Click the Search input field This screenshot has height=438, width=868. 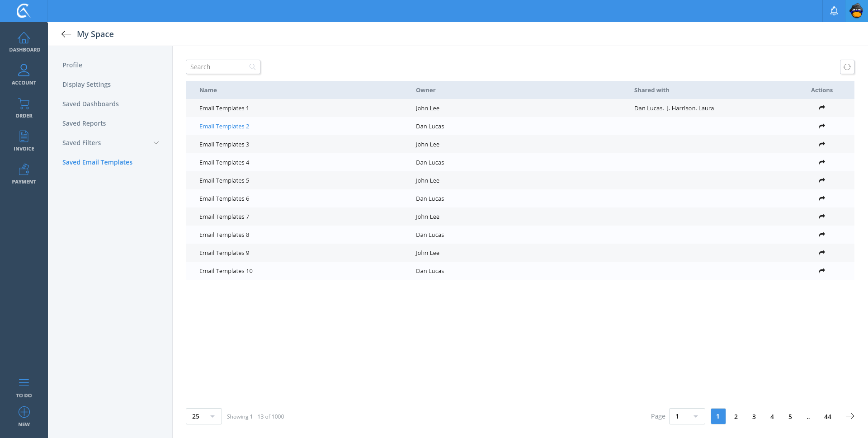pyautogui.click(x=219, y=67)
